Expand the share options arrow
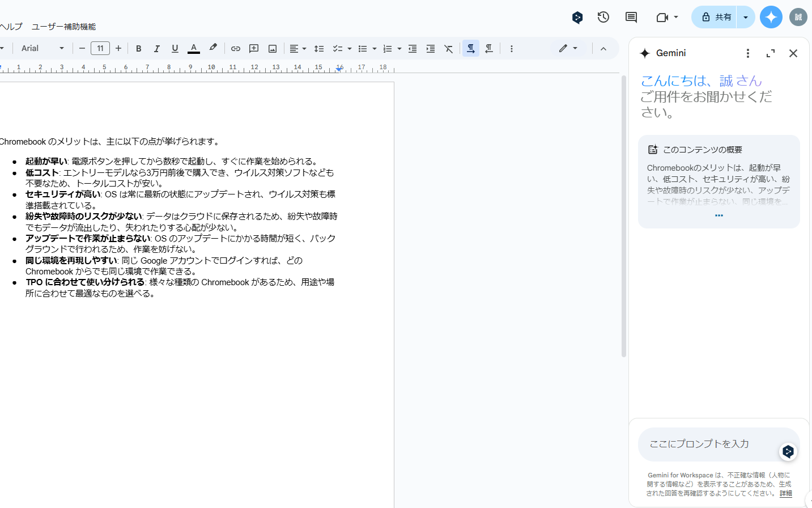Image resolution: width=812 pixels, height=508 pixels. tap(746, 17)
